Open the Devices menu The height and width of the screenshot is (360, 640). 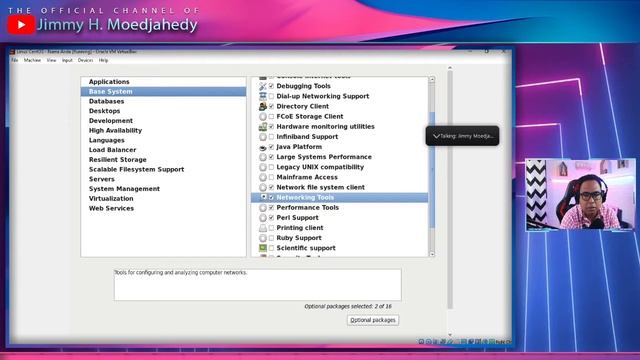[85, 60]
